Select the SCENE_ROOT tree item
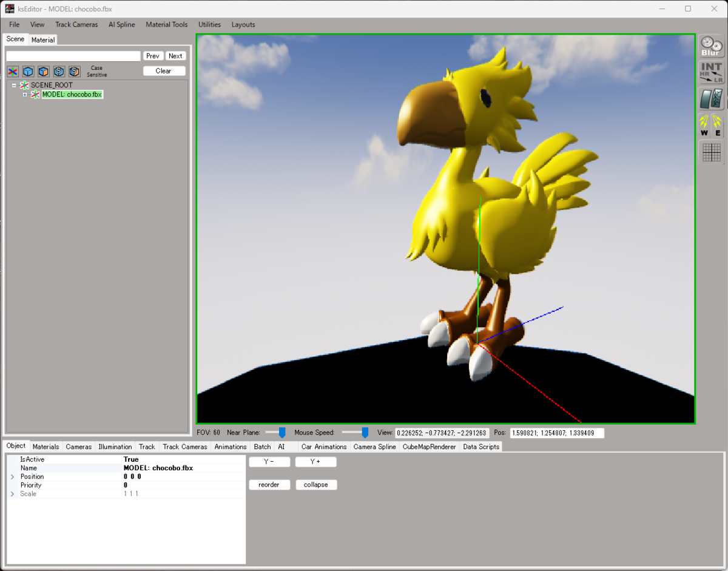Screen dimensions: 728x571 pyautogui.click(x=52, y=86)
